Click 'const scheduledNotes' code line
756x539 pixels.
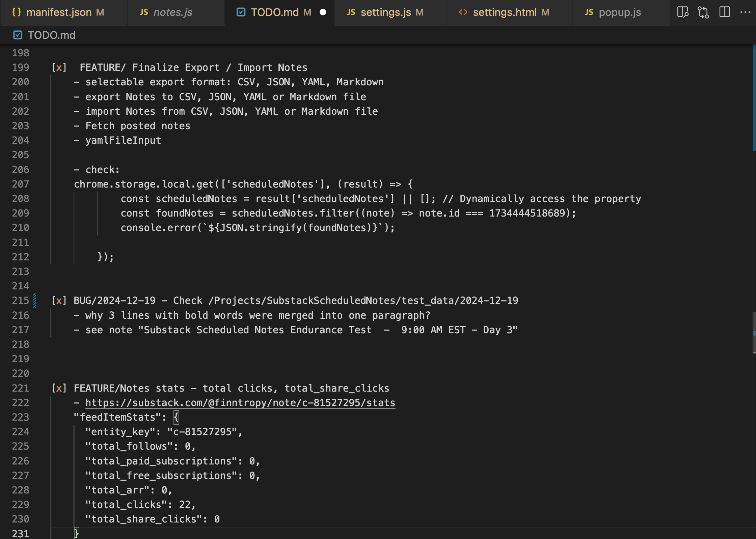pyautogui.click(x=381, y=199)
